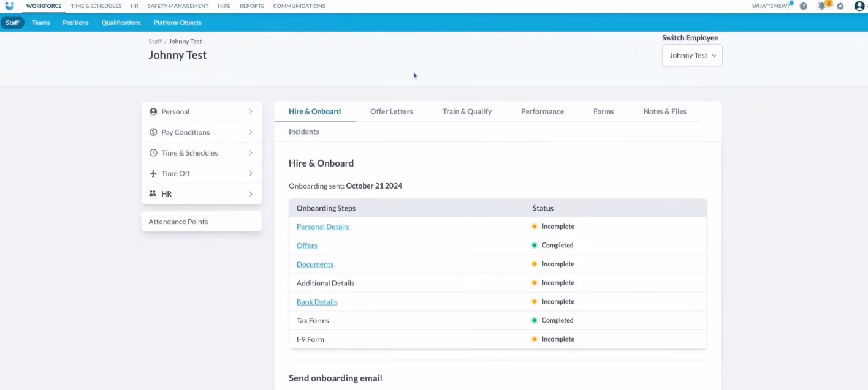This screenshot has width=868, height=390.
Task: Click the Time & Schedules clock icon
Action: point(153,153)
